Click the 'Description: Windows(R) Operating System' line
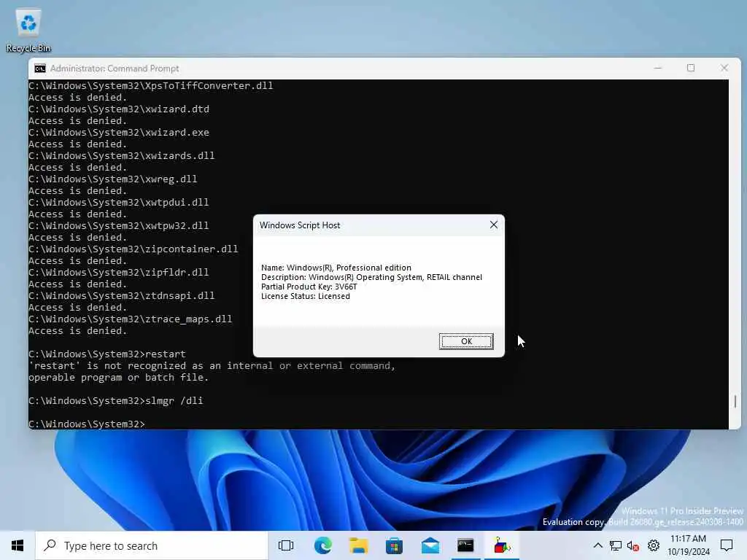 (x=371, y=277)
